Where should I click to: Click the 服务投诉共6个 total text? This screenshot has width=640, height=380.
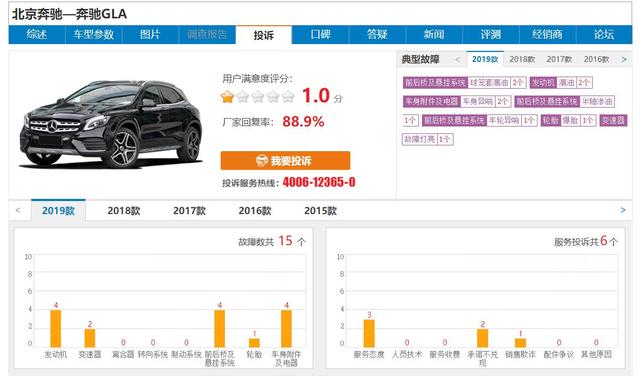coord(586,241)
